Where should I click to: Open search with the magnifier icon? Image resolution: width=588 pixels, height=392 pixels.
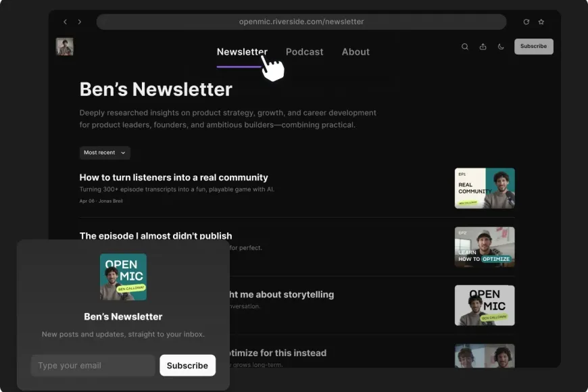465,47
